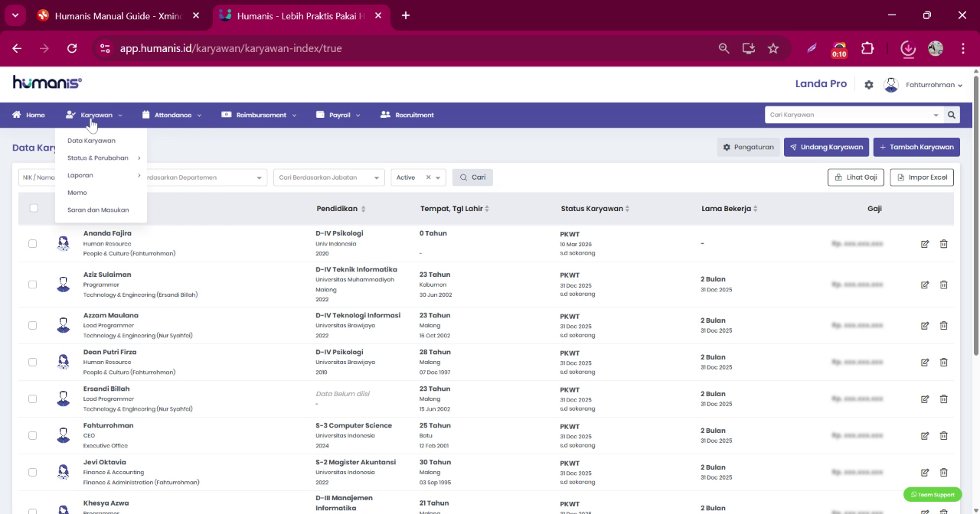Click the Impor Excel button
The height and width of the screenshot is (514, 980).
pos(922,177)
